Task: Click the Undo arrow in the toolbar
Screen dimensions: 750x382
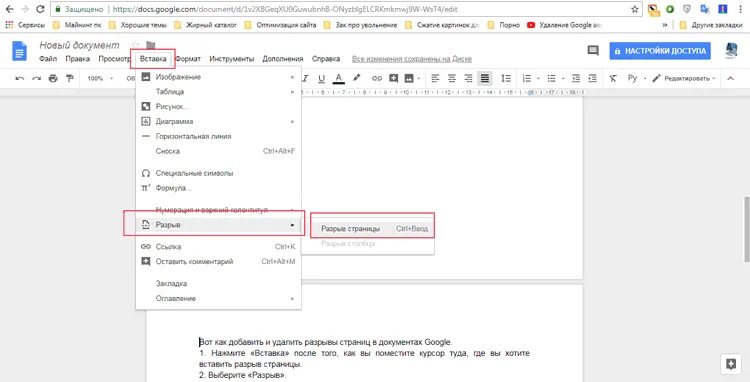Action: point(20,78)
